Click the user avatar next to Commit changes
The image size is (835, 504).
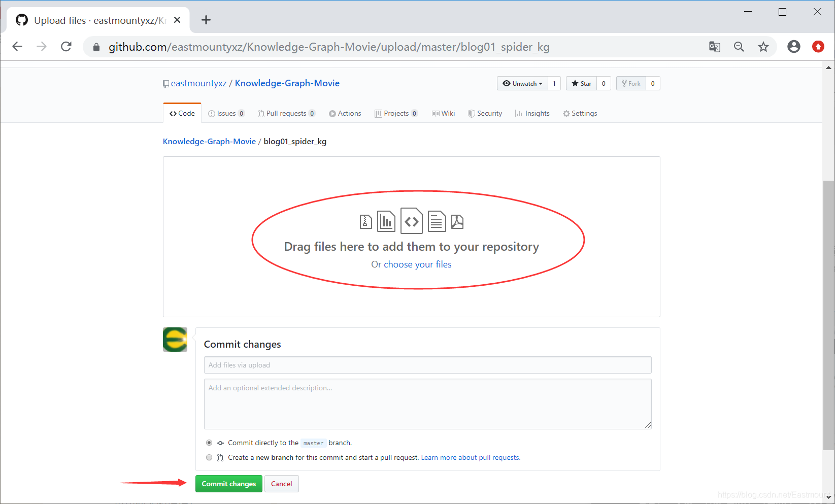(175, 340)
